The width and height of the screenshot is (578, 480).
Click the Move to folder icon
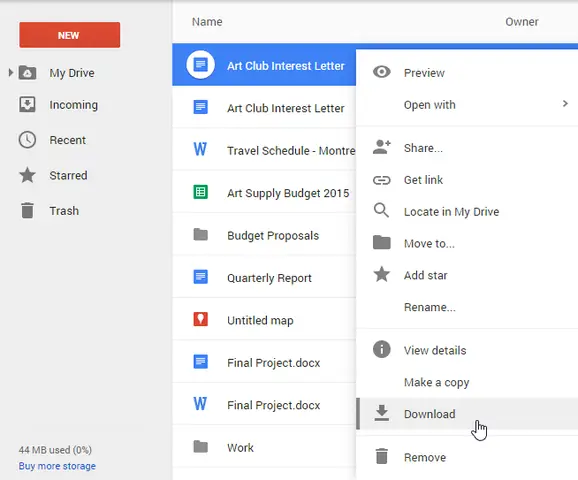click(x=382, y=242)
